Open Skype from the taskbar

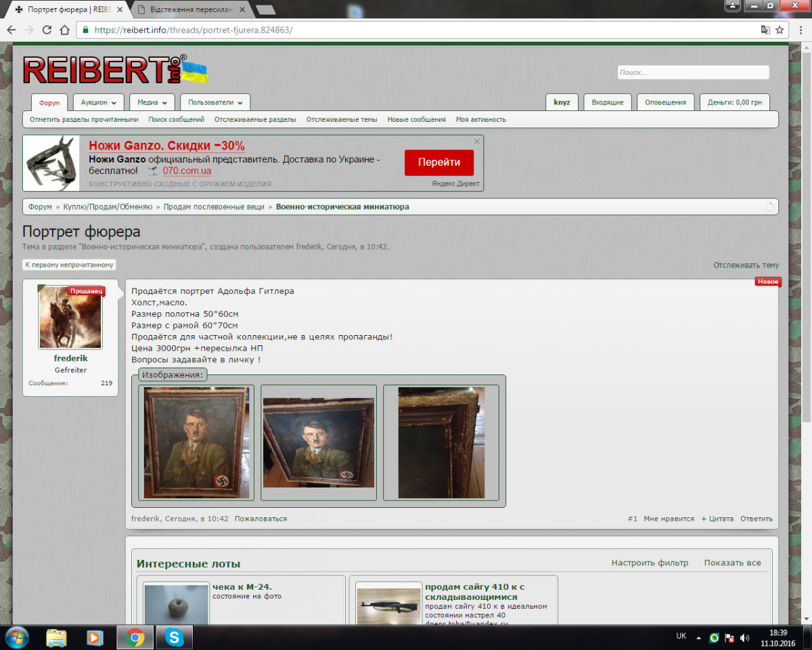(x=175, y=637)
